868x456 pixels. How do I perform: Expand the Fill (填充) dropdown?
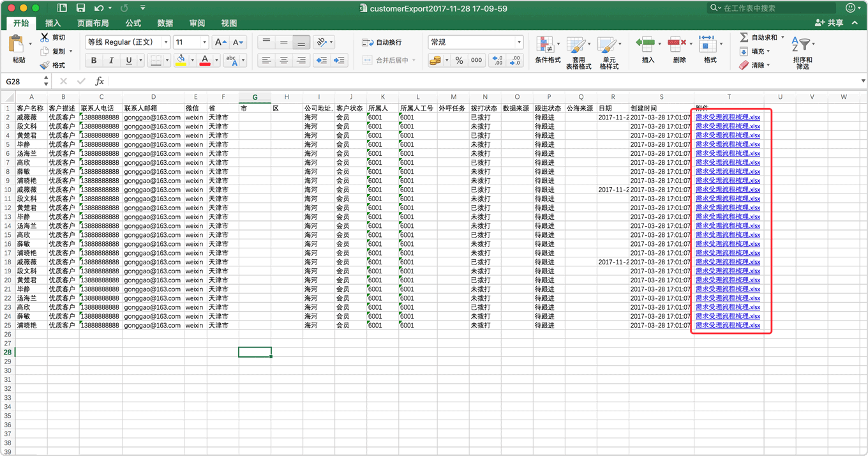(768, 51)
